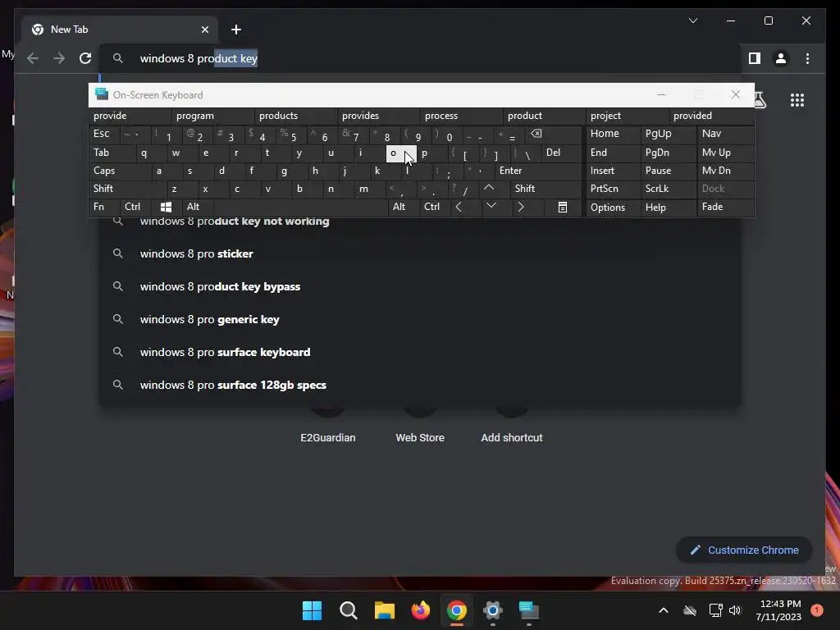Select suggestion 'windows 8 product key bypass'
Viewport: 840px width, 630px height.
[420, 286]
